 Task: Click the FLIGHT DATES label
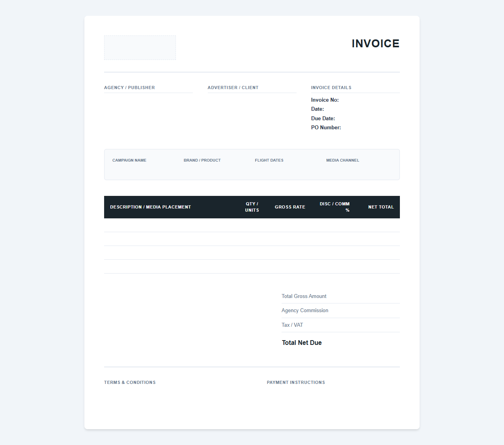coord(269,160)
